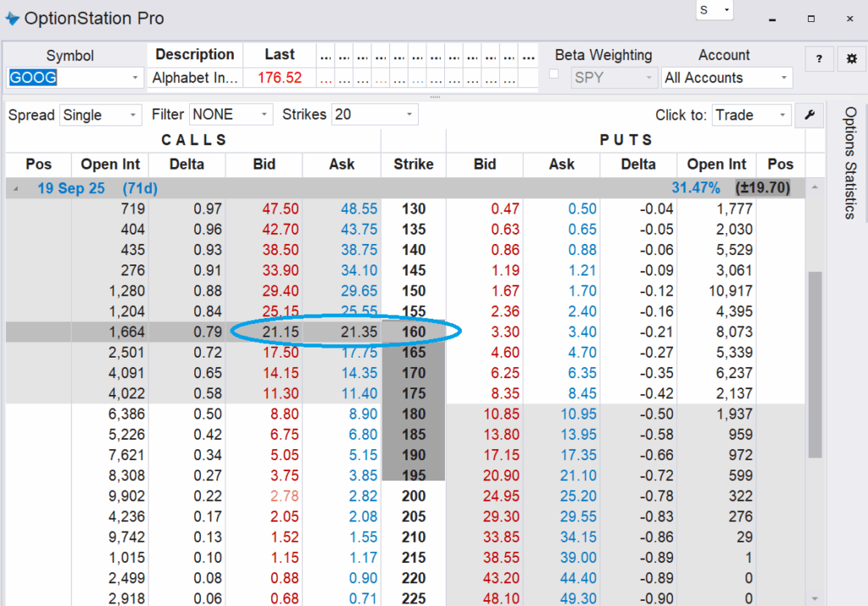The height and width of the screenshot is (606, 868).
Task: Click put open interest 5,529
Action: point(734,250)
